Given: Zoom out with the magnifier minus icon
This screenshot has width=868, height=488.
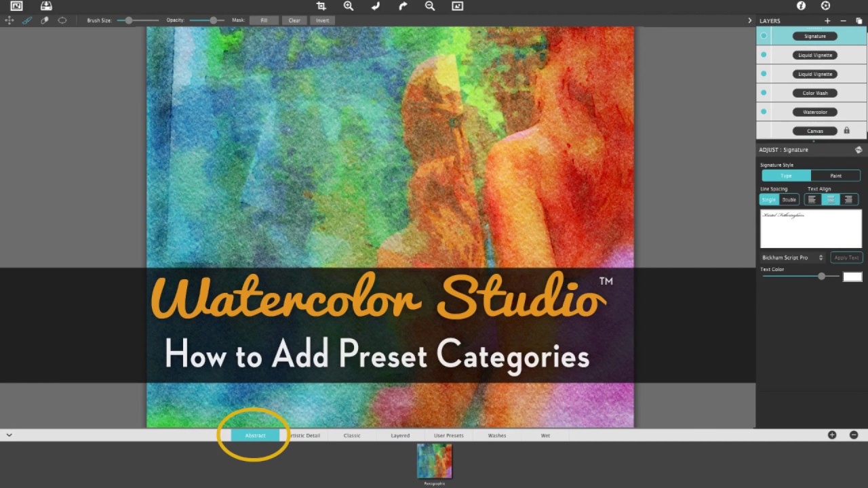Looking at the screenshot, I should (x=430, y=6).
